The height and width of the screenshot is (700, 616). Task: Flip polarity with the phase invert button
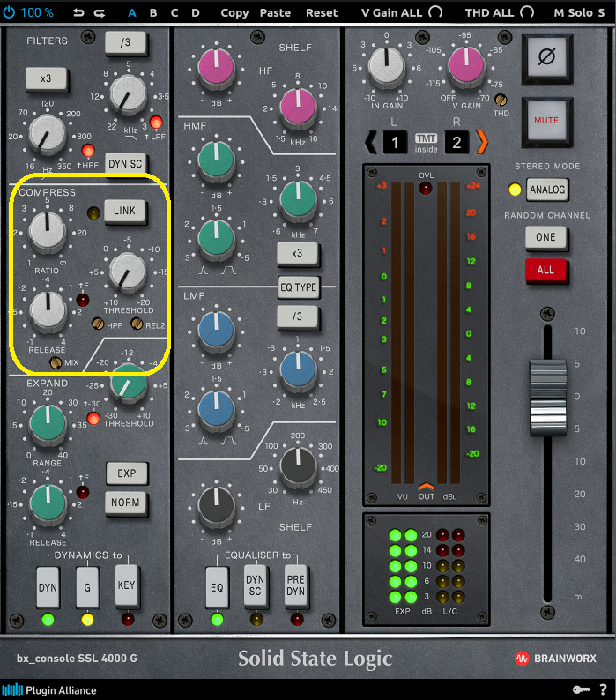(x=546, y=57)
